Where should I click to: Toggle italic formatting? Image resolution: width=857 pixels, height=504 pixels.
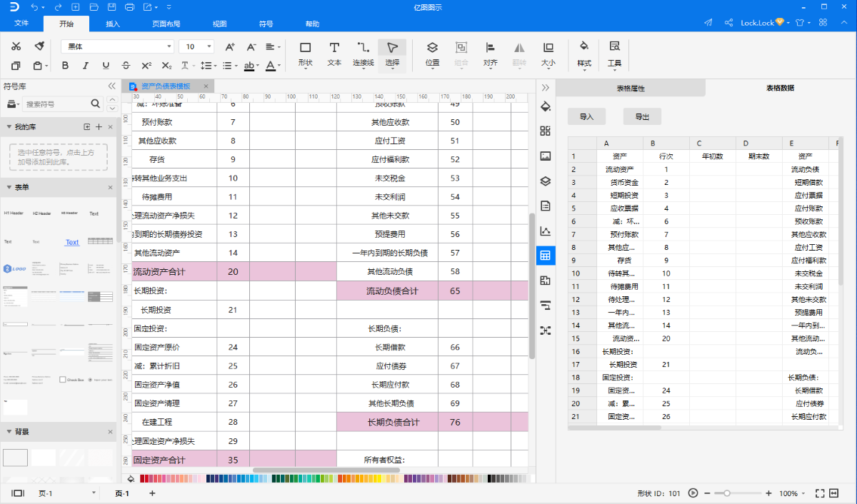coord(86,66)
